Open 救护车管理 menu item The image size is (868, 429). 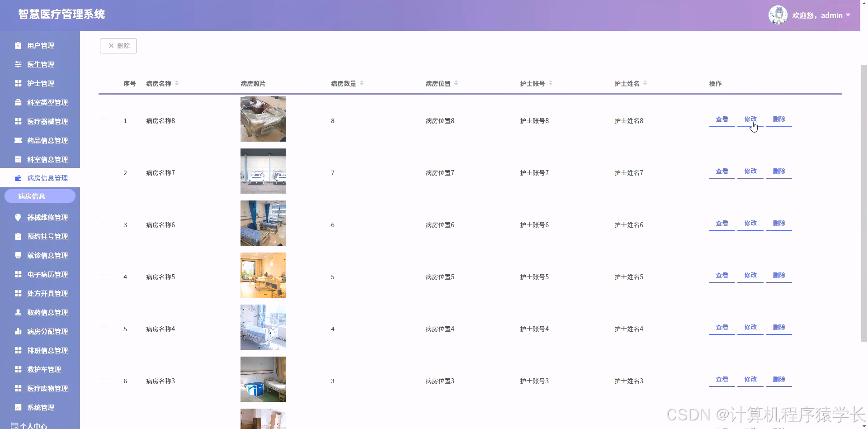(x=40, y=369)
